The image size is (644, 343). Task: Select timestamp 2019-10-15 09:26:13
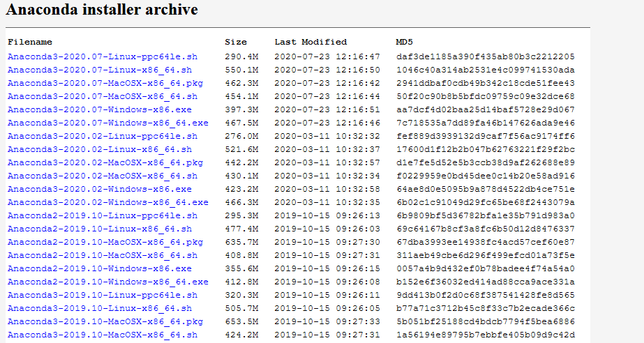[327, 215]
